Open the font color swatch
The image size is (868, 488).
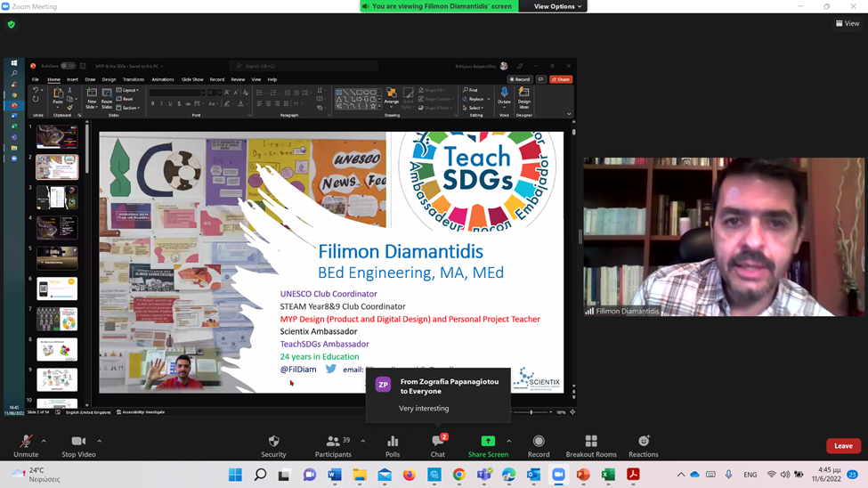point(240,103)
